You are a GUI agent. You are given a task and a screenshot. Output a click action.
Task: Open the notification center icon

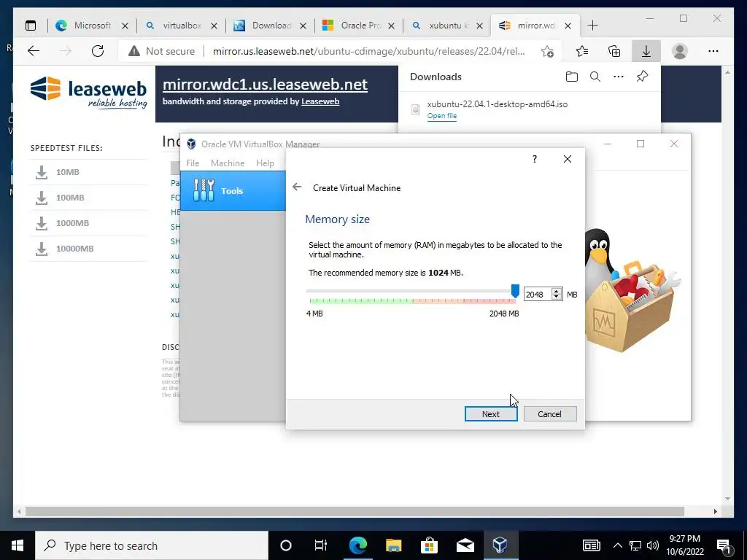tap(724, 546)
